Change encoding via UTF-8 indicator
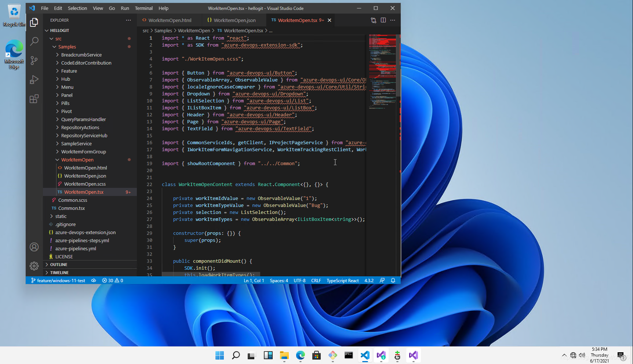633x364 pixels. [299, 280]
